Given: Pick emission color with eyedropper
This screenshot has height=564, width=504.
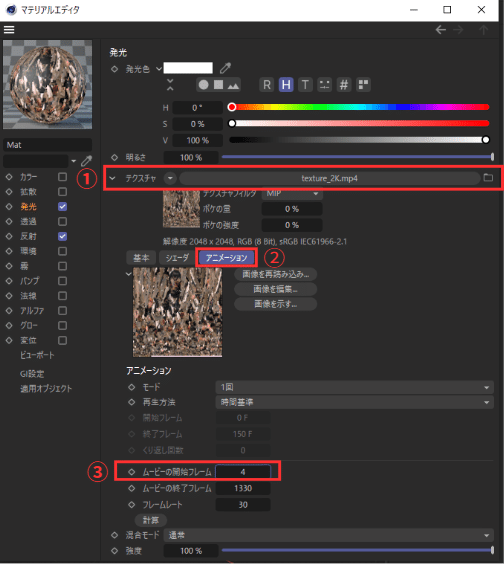Looking at the screenshot, I should click(x=226, y=68).
